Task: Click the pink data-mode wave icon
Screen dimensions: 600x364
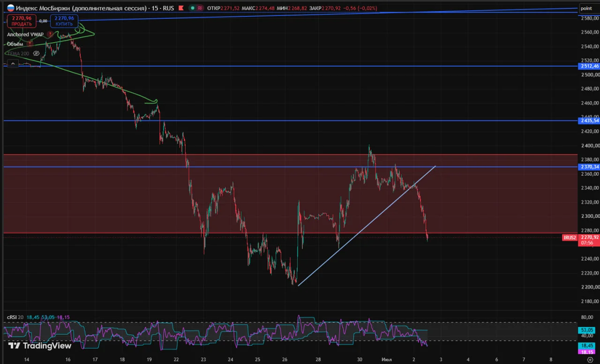Action: (x=200, y=8)
